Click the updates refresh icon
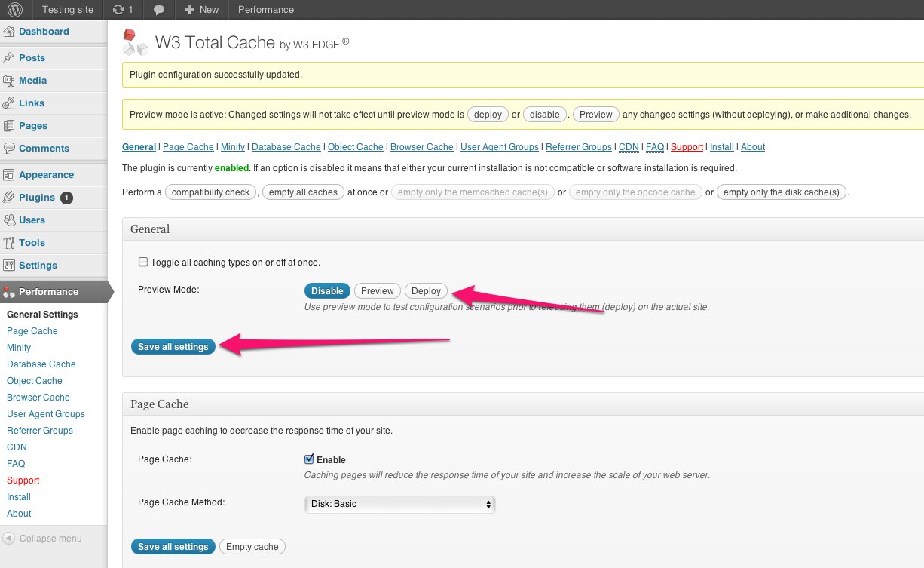This screenshot has height=568, width=924. [x=118, y=10]
